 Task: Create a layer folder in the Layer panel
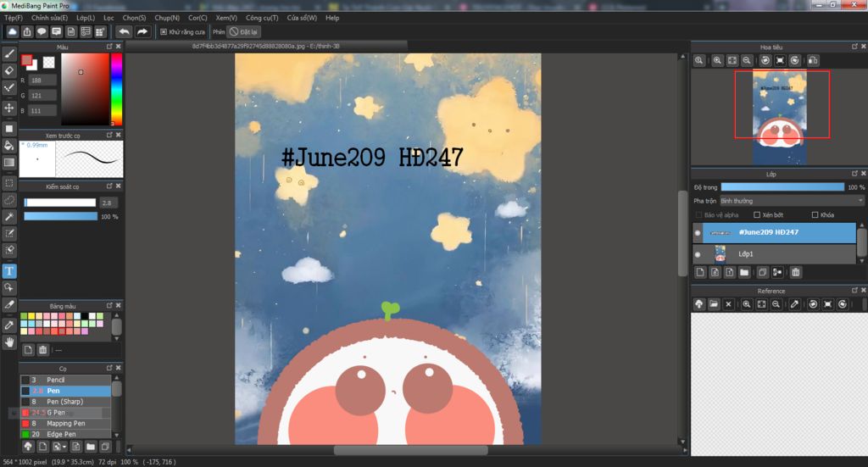(744, 272)
